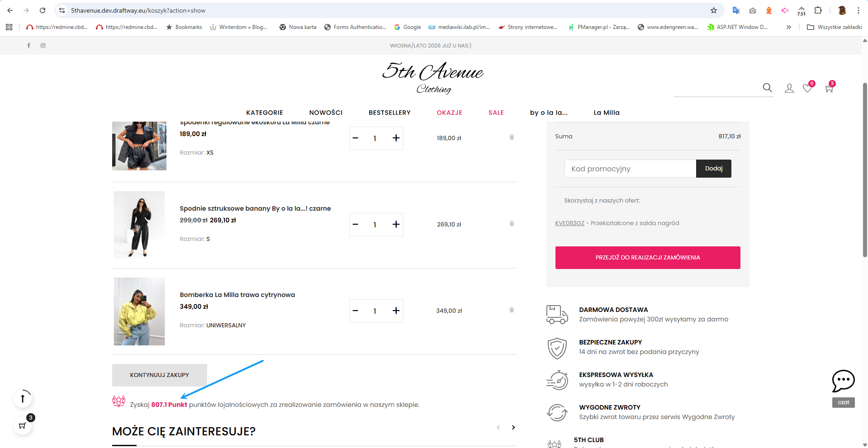This screenshot has width=868, height=448.
Task: Open the SALE menu item
Action: [x=496, y=113]
